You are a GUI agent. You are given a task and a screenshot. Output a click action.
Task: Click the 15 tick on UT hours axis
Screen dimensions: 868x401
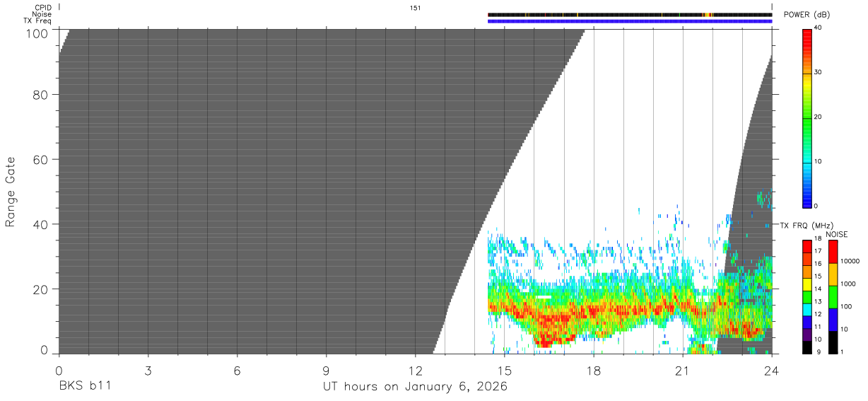(505, 371)
